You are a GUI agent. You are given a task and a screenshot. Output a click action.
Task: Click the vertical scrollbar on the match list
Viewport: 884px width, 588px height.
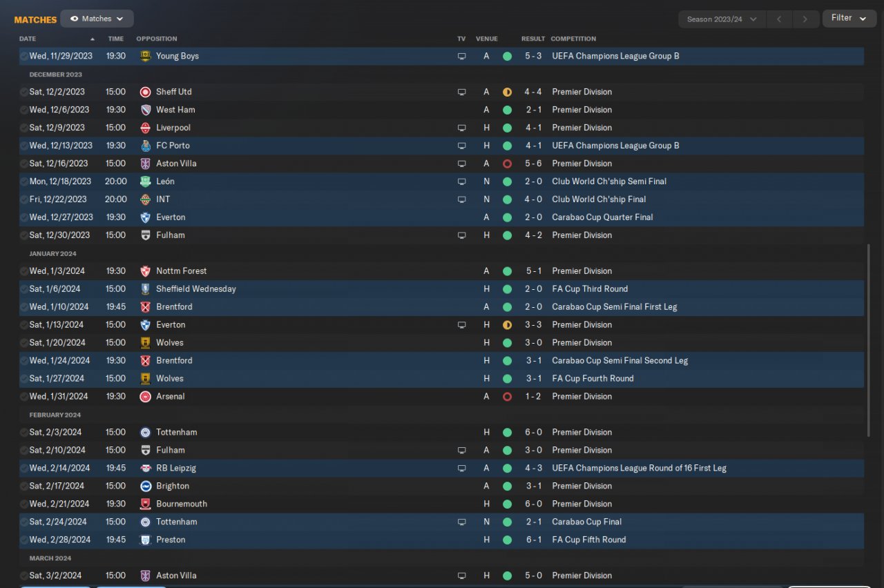coord(869,338)
